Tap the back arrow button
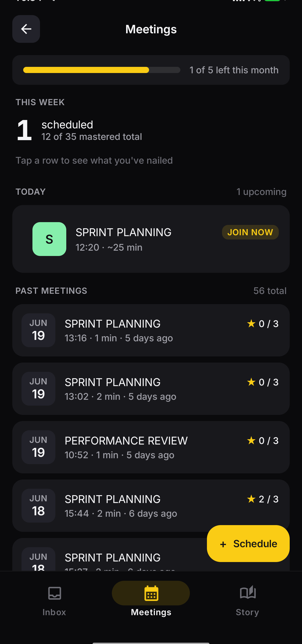Image resolution: width=302 pixels, height=644 pixels. click(26, 29)
